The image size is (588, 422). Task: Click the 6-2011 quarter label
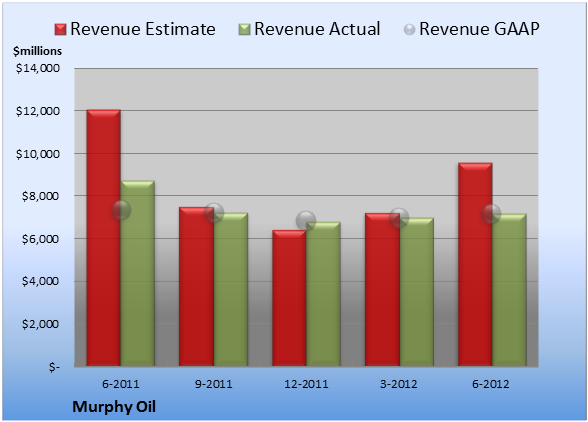[x=121, y=384]
